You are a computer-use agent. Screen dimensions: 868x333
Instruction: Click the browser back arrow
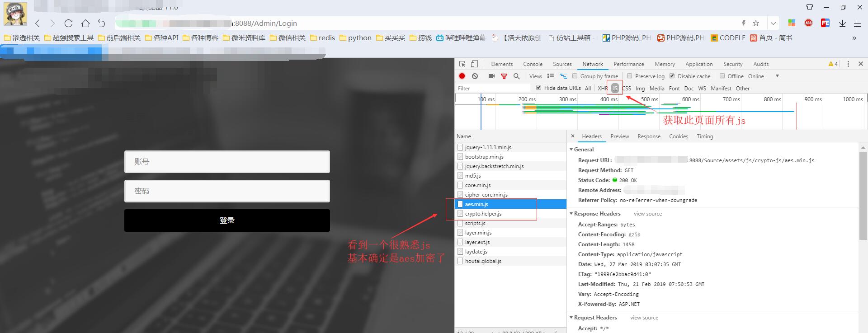coord(38,23)
